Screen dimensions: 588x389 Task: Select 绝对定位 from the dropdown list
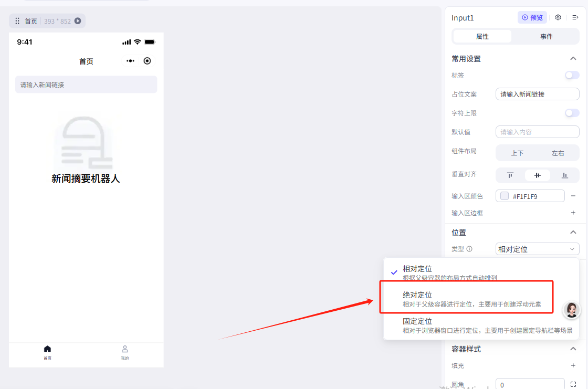click(x=466, y=299)
